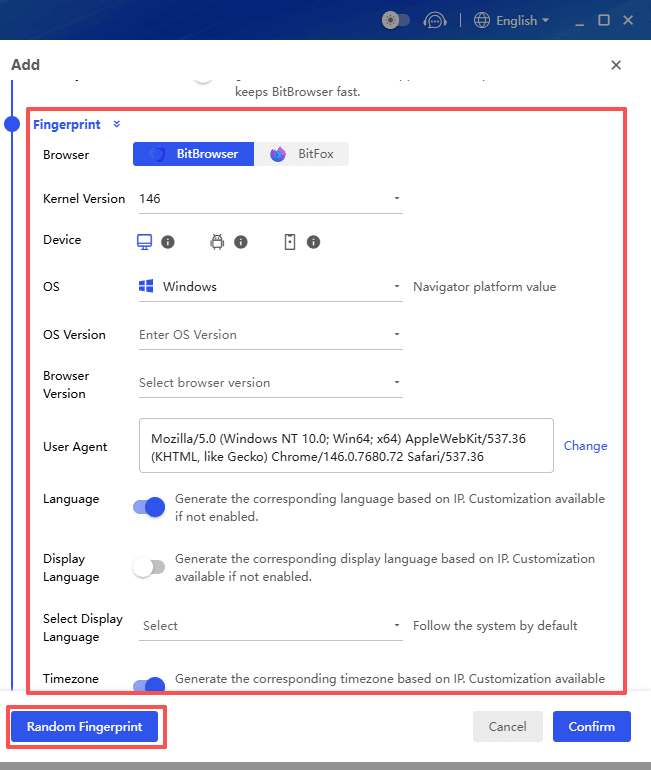The height and width of the screenshot is (770, 651).
Task: Select the iOS phone device icon
Action: tap(290, 242)
